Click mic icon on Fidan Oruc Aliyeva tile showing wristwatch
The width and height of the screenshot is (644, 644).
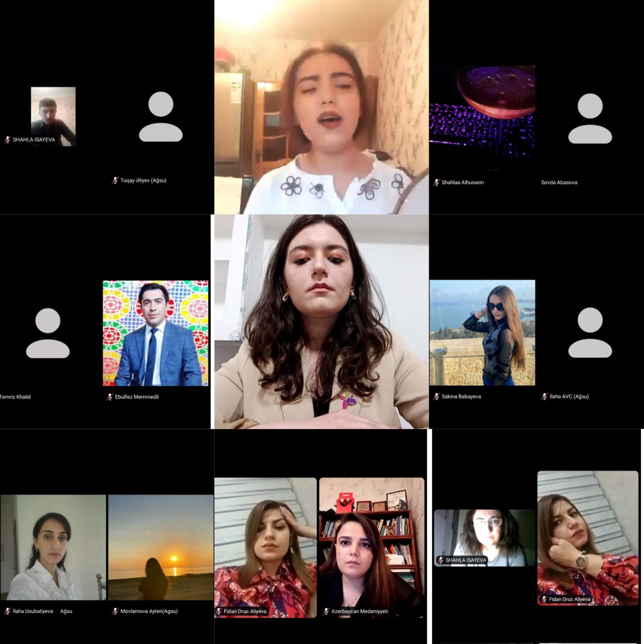pos(544,599)
